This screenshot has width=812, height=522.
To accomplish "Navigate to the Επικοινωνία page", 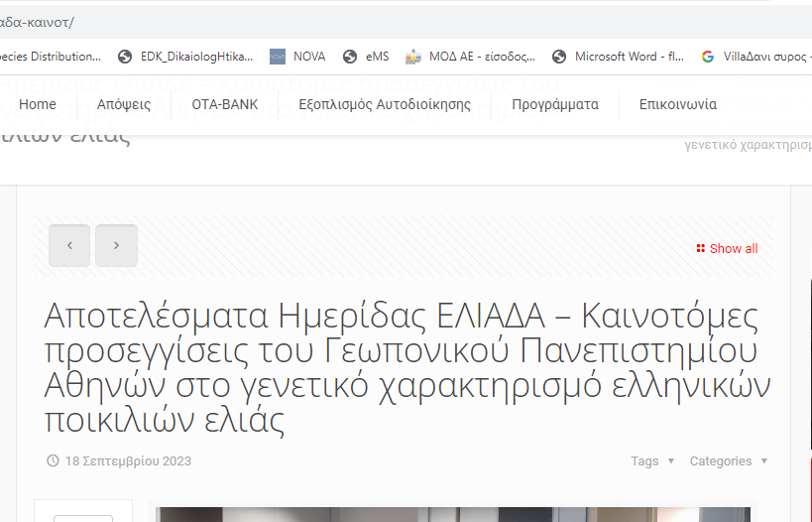I will coord(678,104).
